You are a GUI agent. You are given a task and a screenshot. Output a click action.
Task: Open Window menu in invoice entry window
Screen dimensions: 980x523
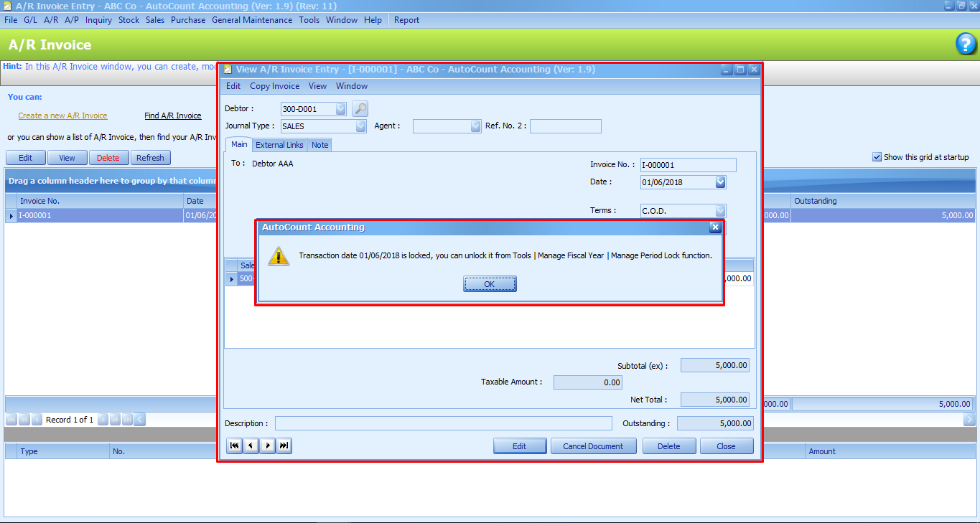pos(352,86)
